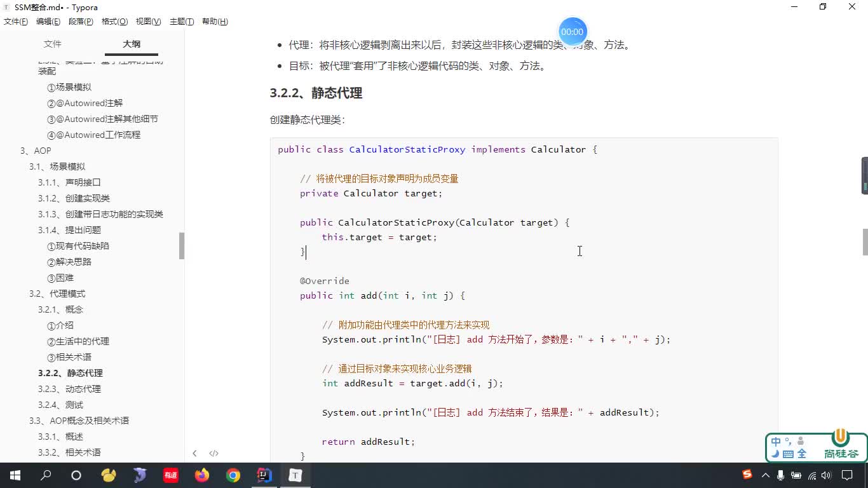The image size is (868, 488).
Task: Click the heading 3.2.2、静态代理 in document
Action: [x=316, y=93]
